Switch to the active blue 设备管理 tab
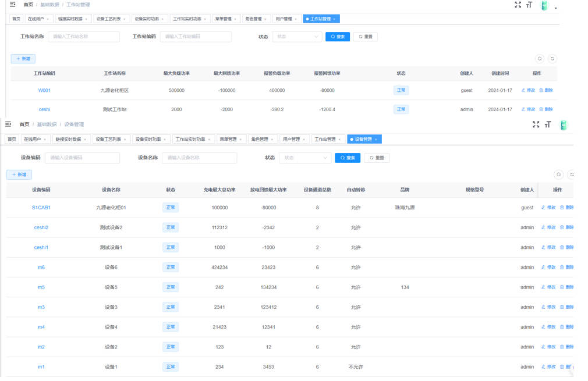 tap(362, 140)
